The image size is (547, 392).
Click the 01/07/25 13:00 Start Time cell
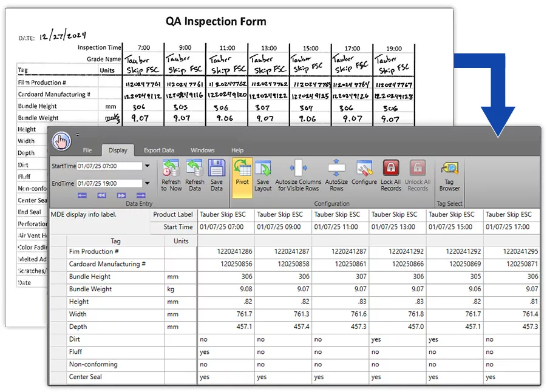[397, 227]
